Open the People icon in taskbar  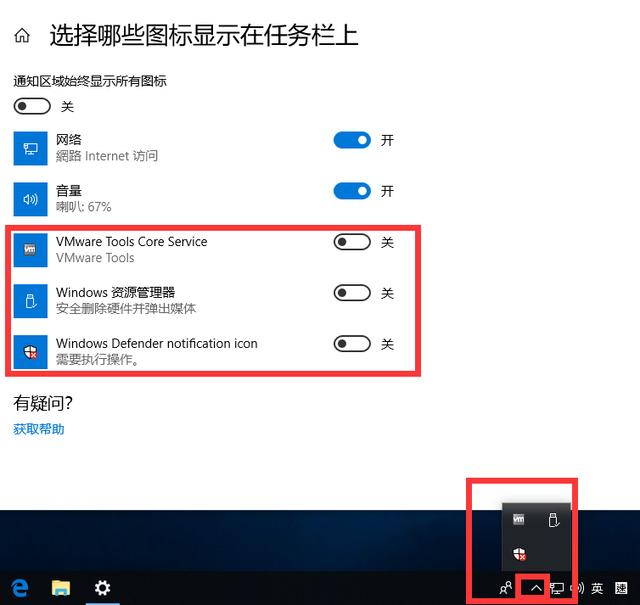click(x=506, y=588)
